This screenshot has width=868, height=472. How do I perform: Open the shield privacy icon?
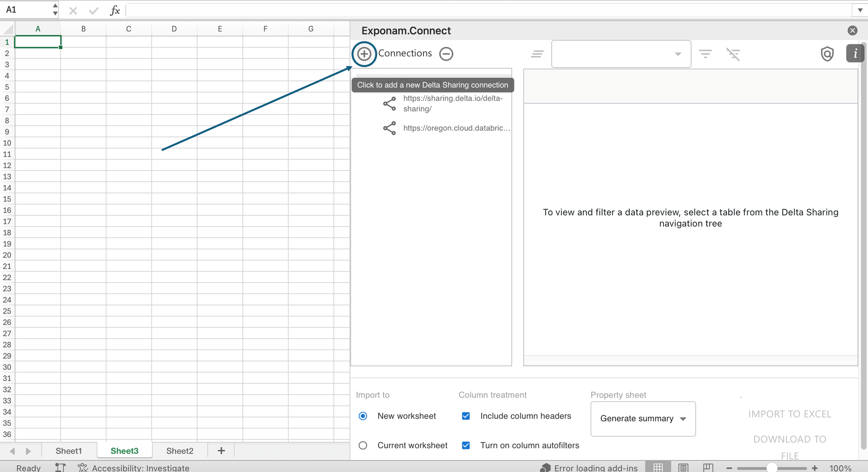click(x=827, y=54)
